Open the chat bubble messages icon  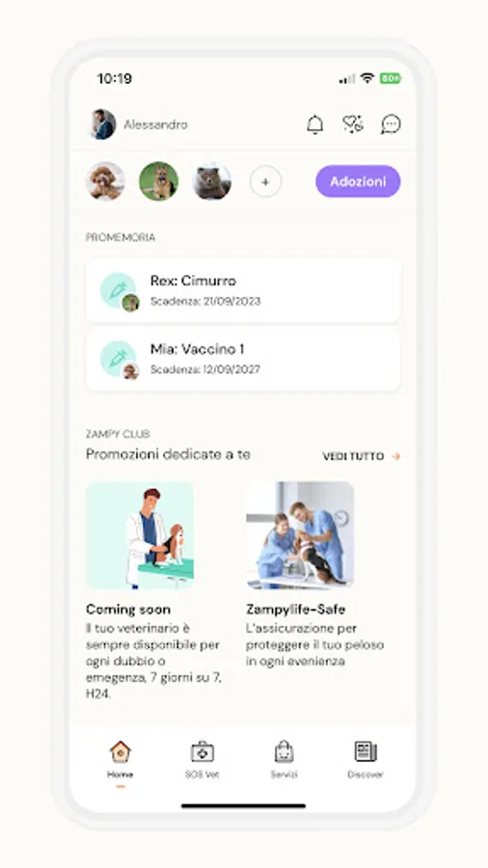[391, 124]
